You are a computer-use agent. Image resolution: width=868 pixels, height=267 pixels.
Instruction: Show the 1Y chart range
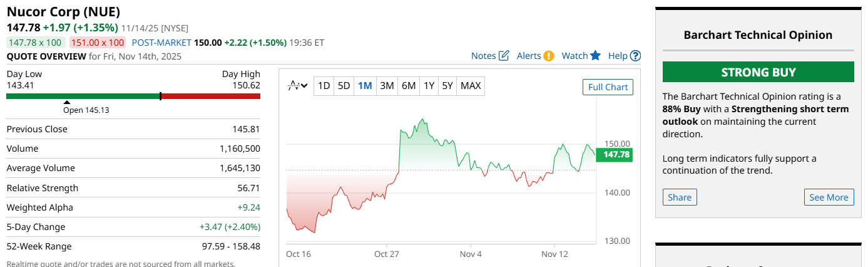pos(429,86)
